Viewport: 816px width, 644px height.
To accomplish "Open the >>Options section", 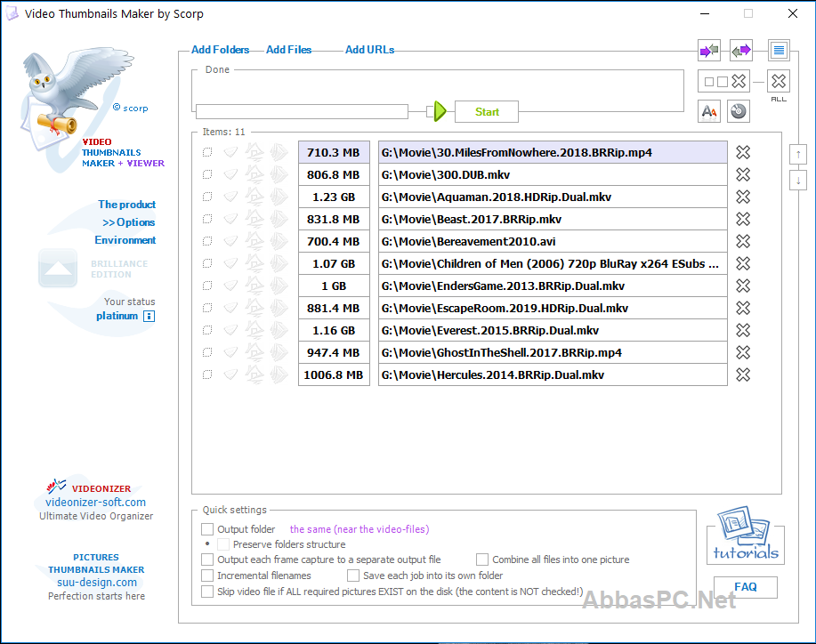I will pyautogui.click(x=128, y=222).
